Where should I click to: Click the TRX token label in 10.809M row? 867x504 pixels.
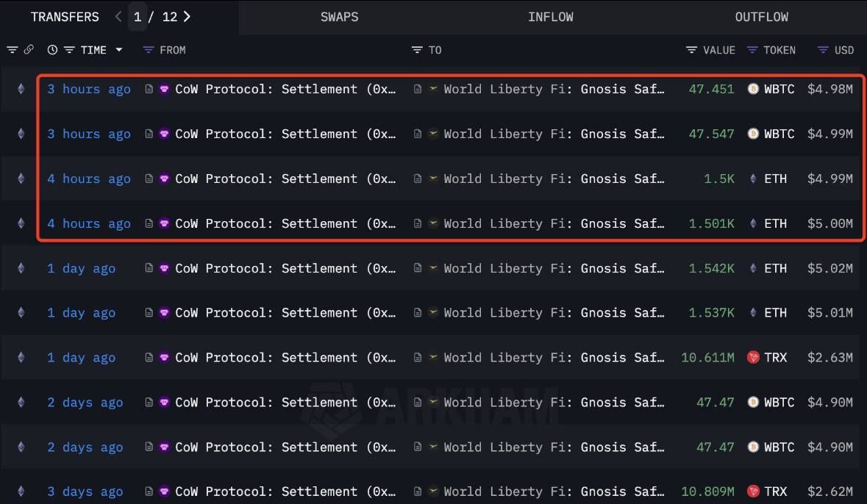coord(775,492)
